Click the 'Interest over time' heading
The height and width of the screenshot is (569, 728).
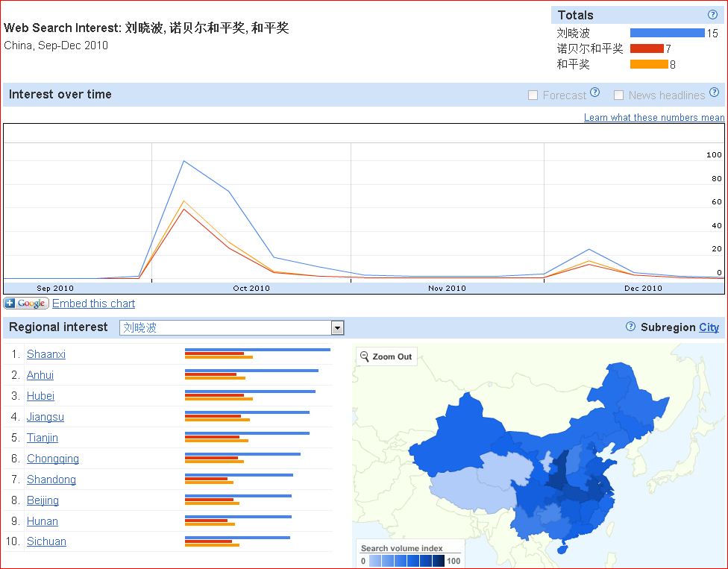coord(60,94)
